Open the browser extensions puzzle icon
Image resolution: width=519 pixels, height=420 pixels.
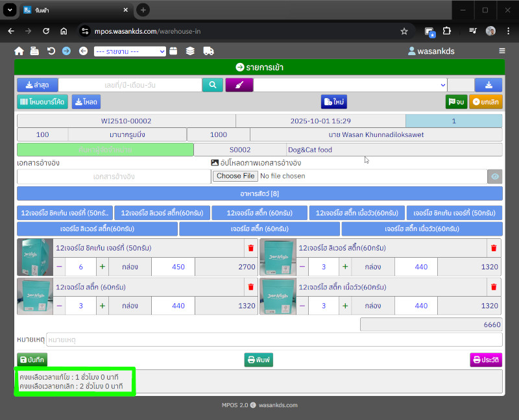447,31
